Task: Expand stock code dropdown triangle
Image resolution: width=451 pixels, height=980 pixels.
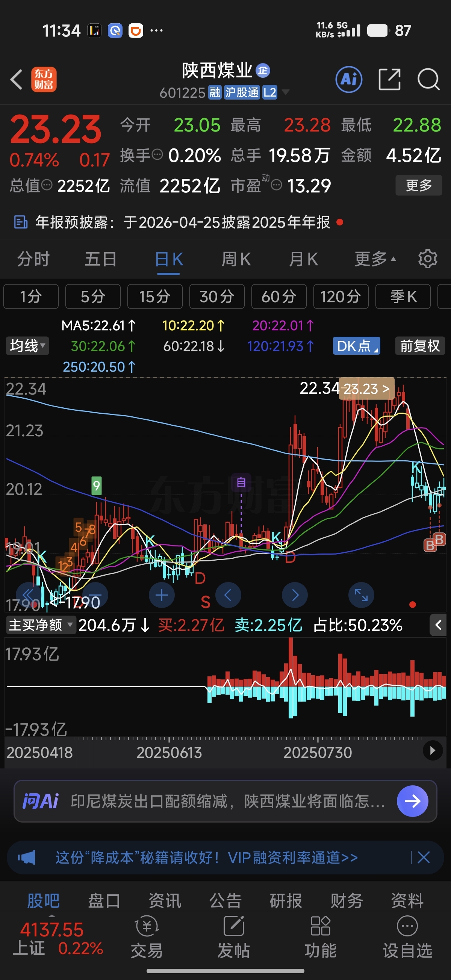Action: click(285, 92)
